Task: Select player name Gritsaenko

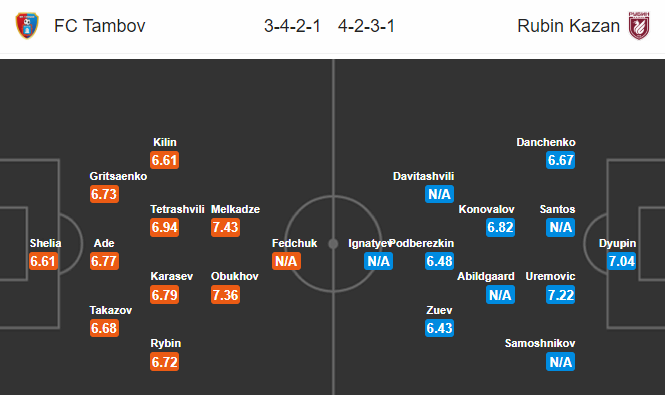Action: (x=118, y=176)
